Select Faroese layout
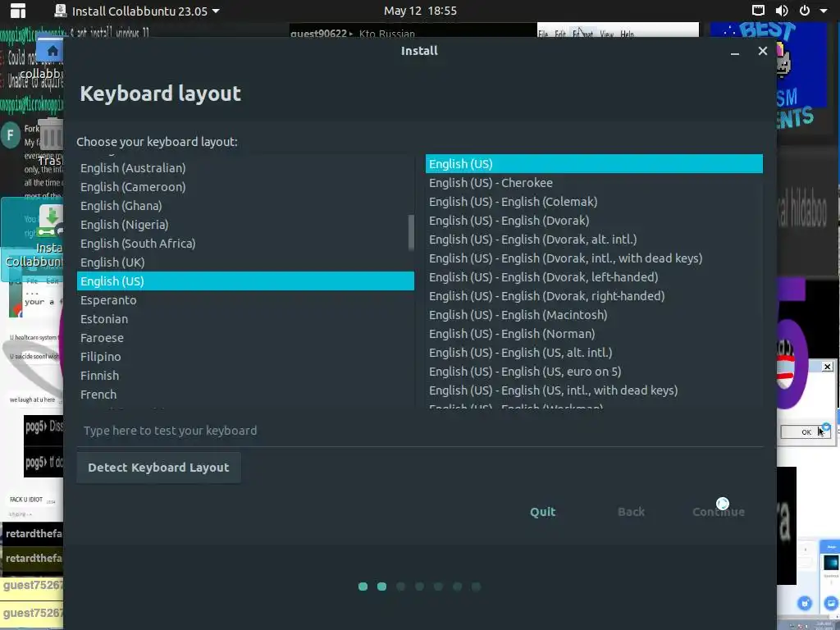 click(245, 337)
